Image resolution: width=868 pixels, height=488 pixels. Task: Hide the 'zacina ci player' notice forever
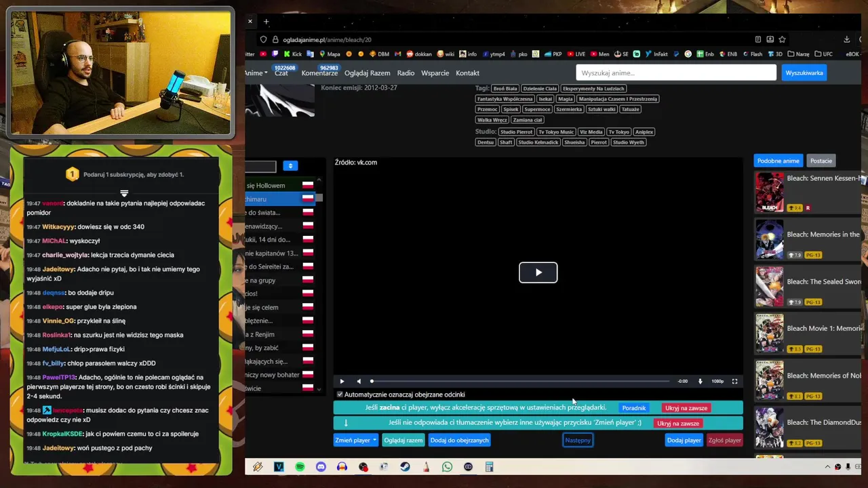tap(686, 408)
